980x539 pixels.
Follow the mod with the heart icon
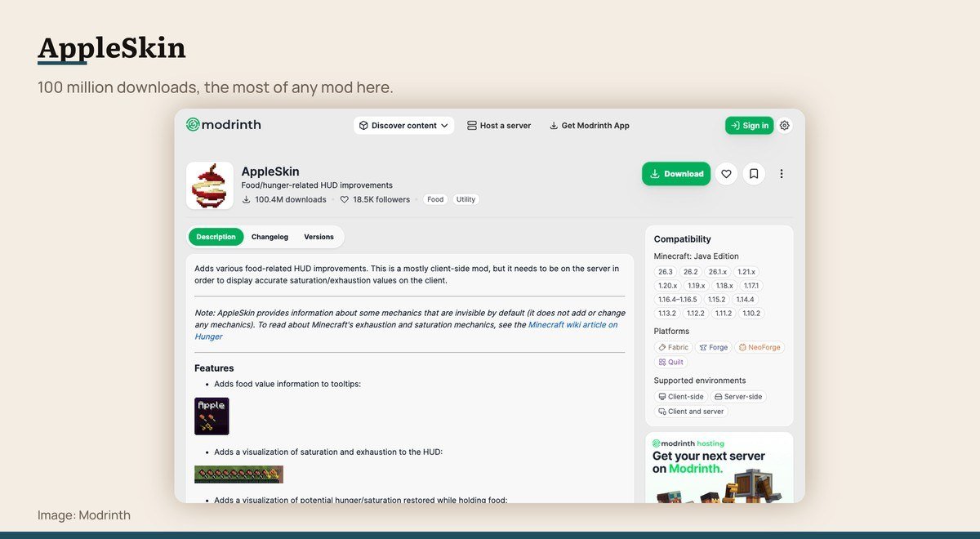pos(727,174)
